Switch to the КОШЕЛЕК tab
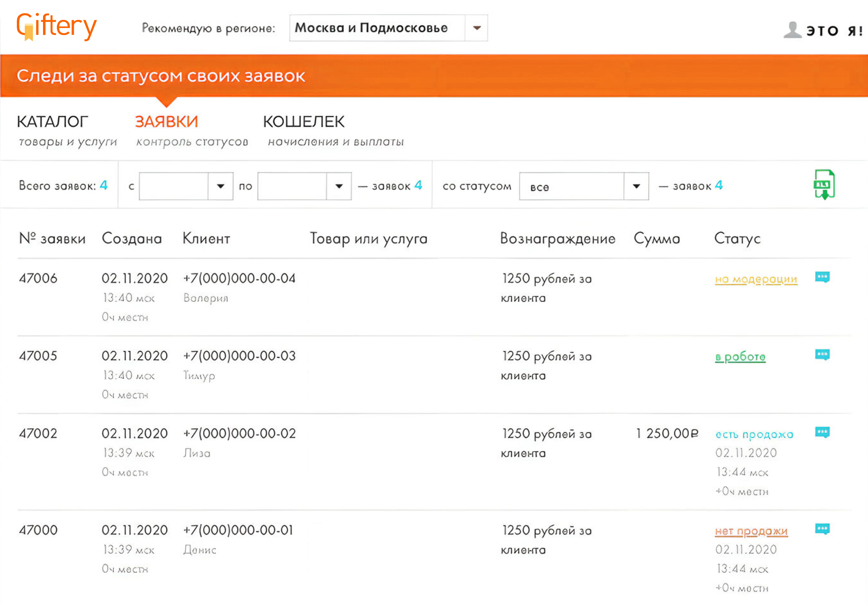Screen dimensions: 868x606 click(303, 122)
